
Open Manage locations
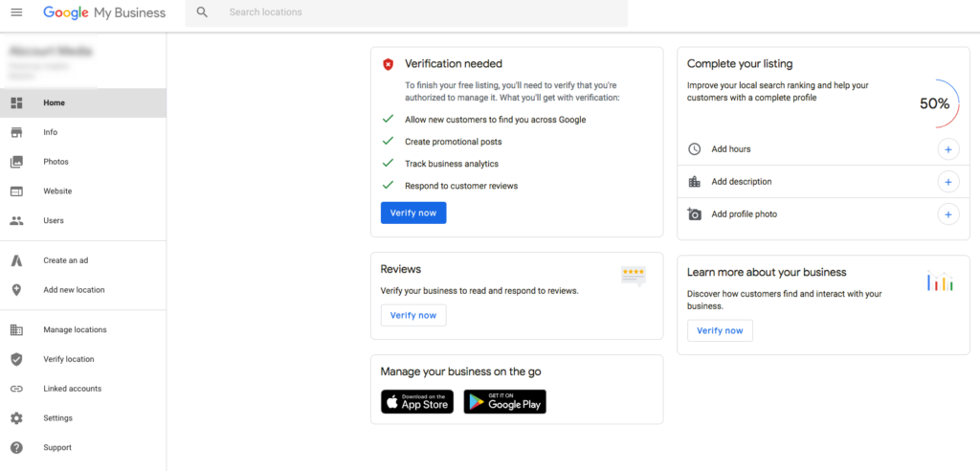[83, 330]
